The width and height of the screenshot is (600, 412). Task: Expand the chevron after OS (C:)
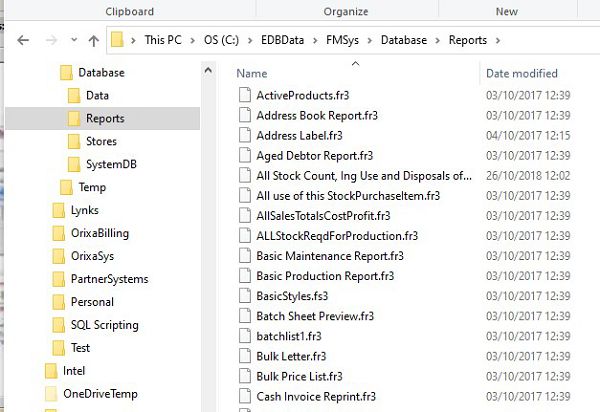(250, 40)
